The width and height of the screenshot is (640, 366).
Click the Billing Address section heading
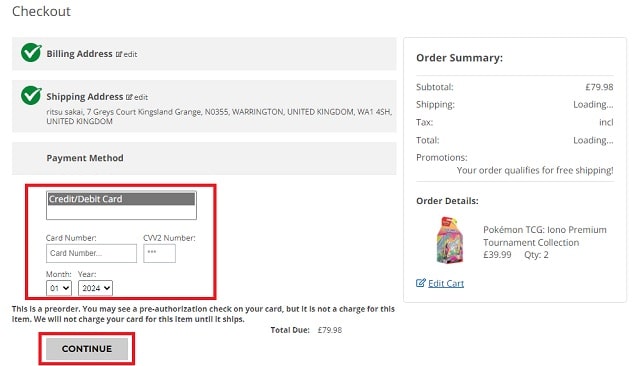click(x=79, y=54)
